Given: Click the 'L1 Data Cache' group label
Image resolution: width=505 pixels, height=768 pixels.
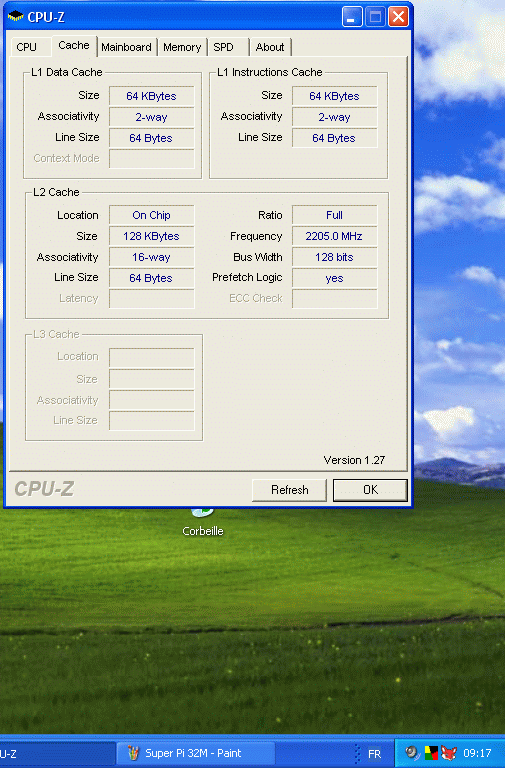Looking at the screenshot, I should (x=67, y=72).
